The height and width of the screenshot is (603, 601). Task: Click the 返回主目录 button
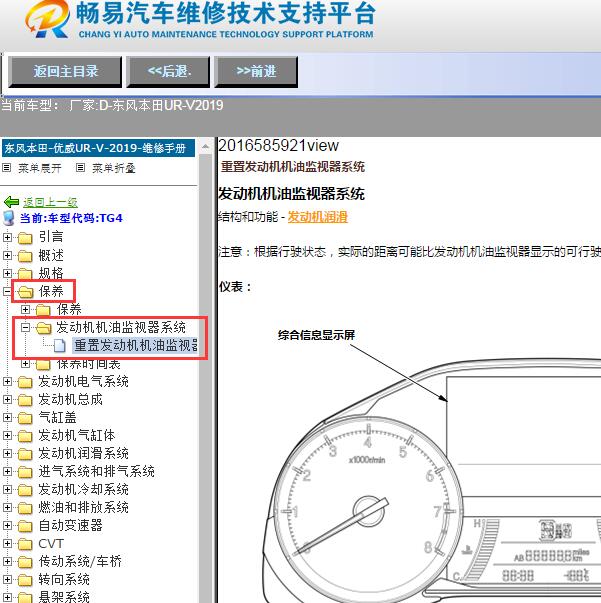click(x=65, y=72)
